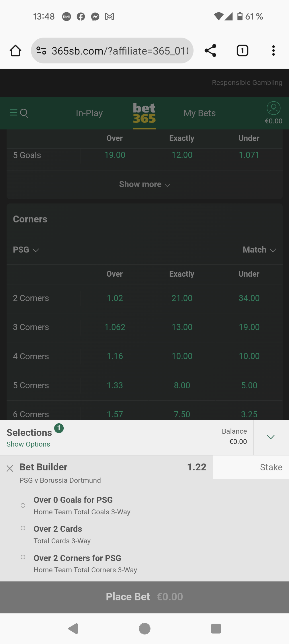Tap the browser home icon
This screenshot has height=644, width=289.
coord(15,51)
